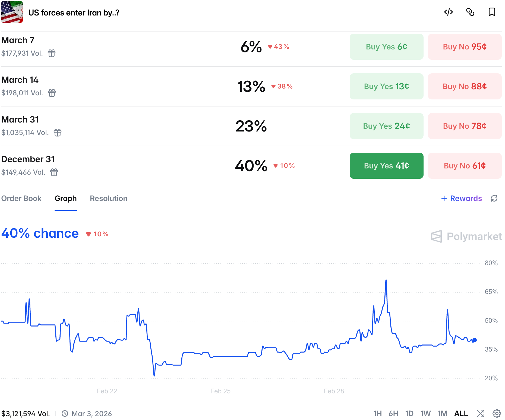
Task: Open chart settings gear
Action: 497,413
